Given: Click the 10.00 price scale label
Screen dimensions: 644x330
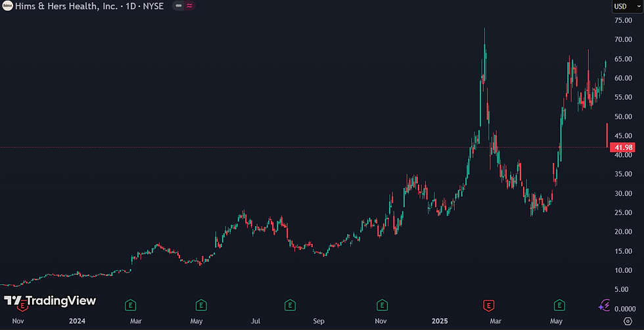Looking at the screenshot, I should tap(623, 270).
